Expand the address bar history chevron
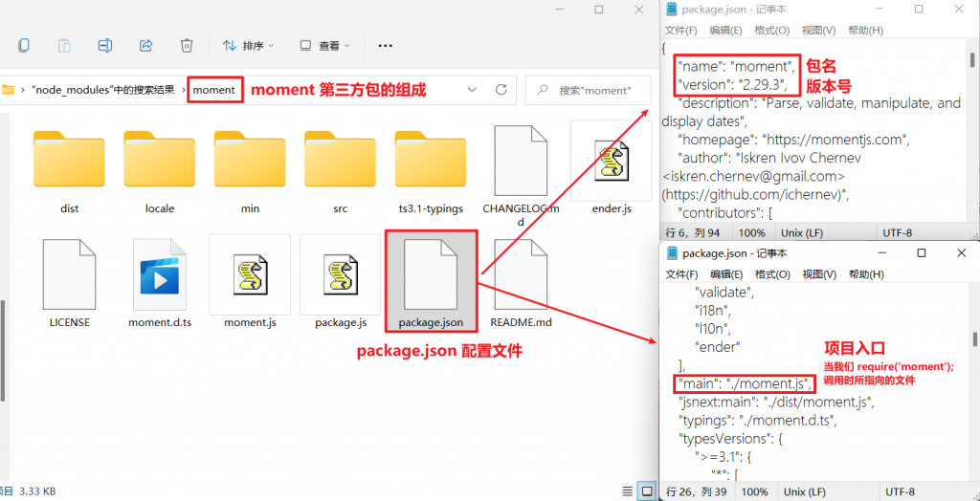This screenshot has height=501, width=980. point(472,90)
